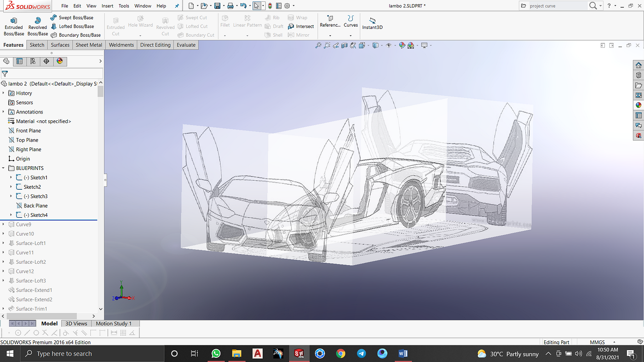Screen dimensions: 644x362
Task: Open the Insert menu
Action: click(107, 6)
